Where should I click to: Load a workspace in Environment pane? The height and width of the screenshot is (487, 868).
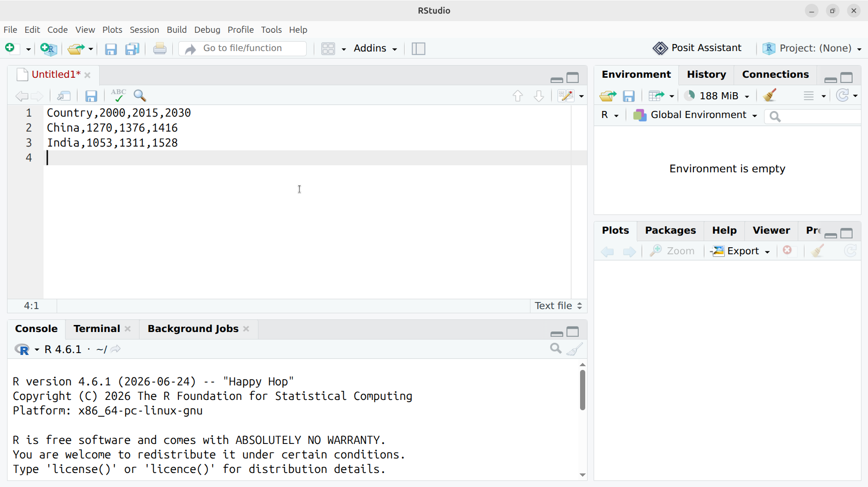pos(608,96)
